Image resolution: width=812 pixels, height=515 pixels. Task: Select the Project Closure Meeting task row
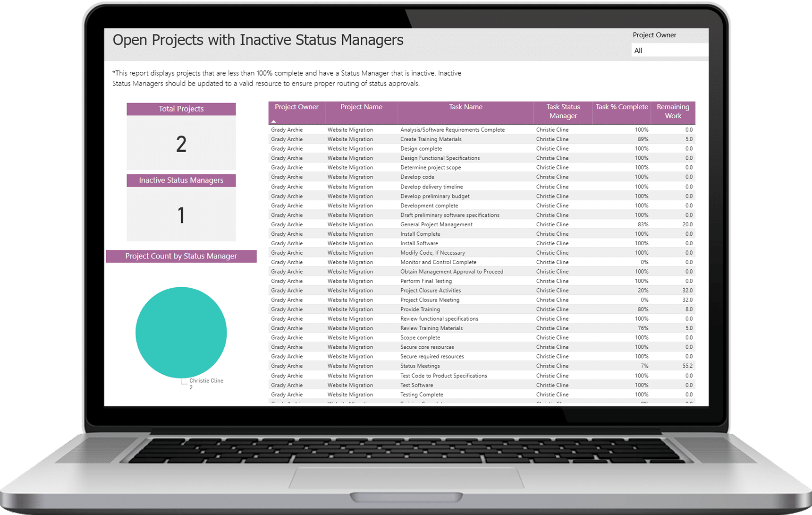click(x=430, y=300)
